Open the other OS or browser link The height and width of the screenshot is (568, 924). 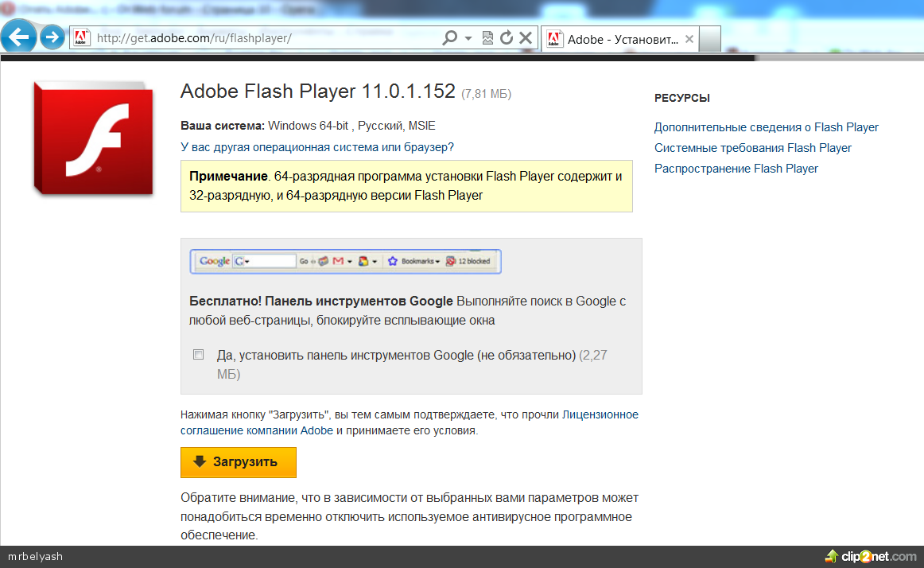317,147
